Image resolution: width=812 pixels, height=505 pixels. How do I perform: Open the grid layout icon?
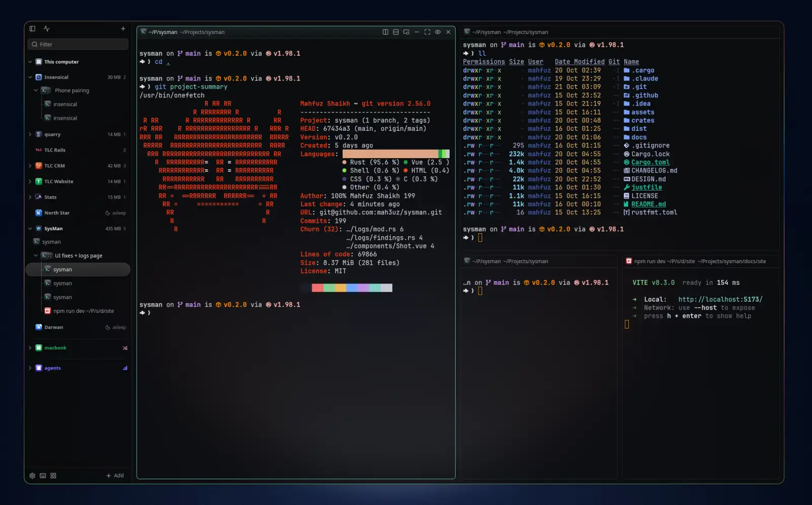click(53, 476)
